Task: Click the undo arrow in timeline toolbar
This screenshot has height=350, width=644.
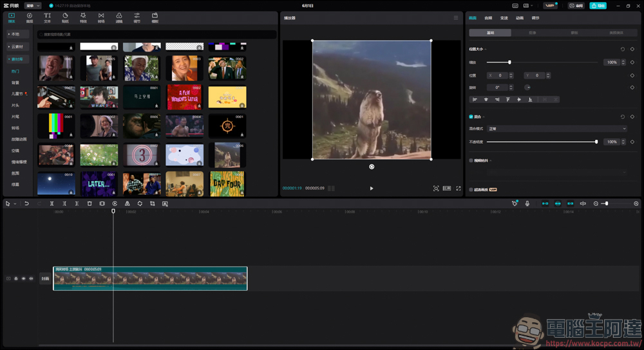Action: click(x=26, y=204)
